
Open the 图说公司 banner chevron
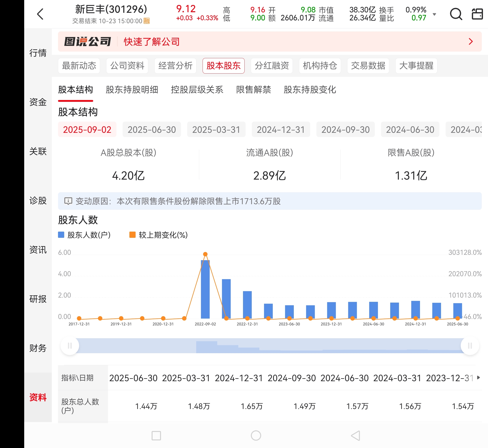coord(471,41)
